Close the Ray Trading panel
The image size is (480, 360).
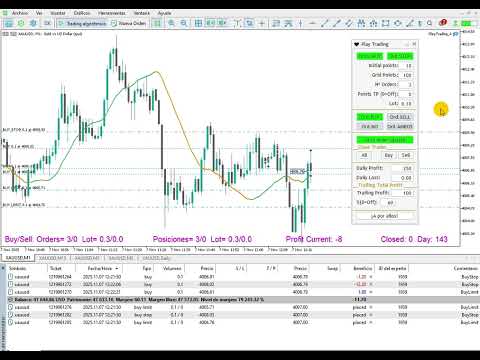pyautogui.click(x=414, y=44)
